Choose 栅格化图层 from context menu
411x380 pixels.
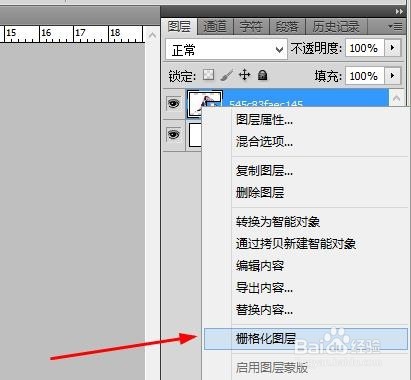tap(305, 339)
